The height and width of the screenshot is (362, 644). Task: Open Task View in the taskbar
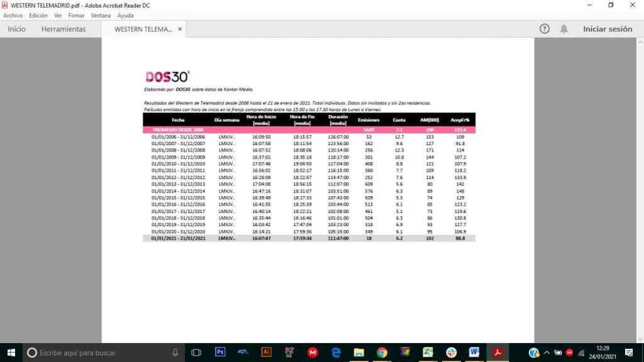tap(196, 353)
